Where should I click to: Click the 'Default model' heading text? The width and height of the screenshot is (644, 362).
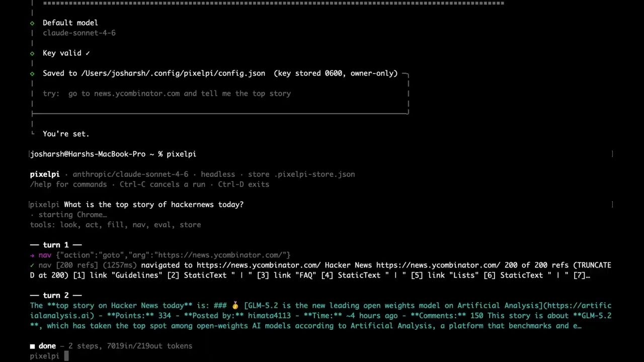[70, 23]
